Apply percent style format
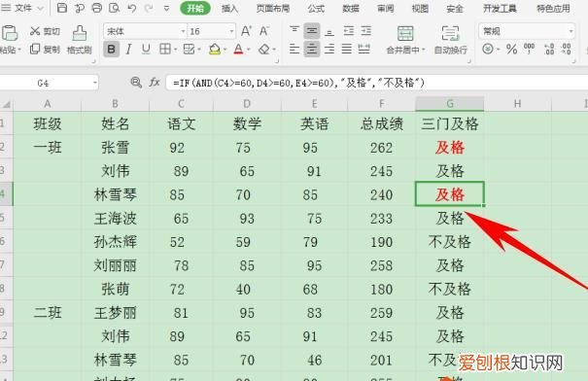Screen dimensions: 588x381 (511, 50)
